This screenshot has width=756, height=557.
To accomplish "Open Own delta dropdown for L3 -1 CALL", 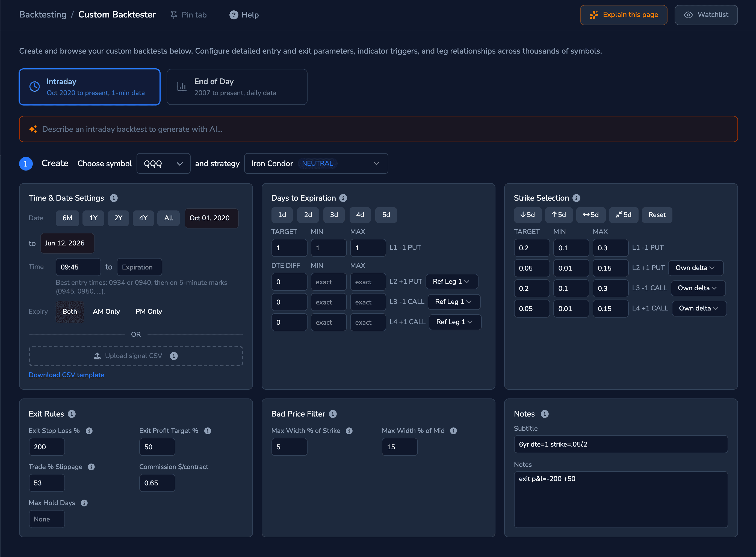I will coord(698,288).
